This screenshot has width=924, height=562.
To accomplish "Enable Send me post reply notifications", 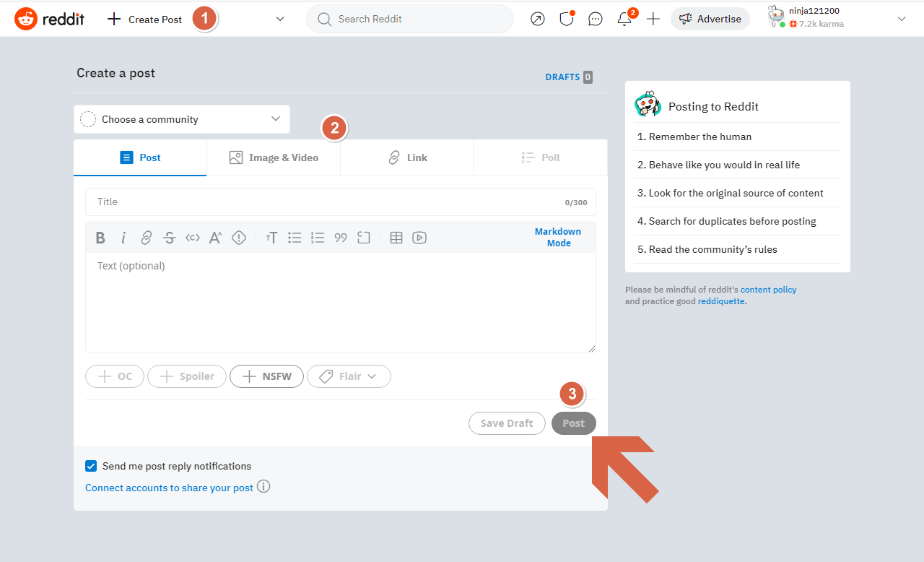I will [91, 465].
